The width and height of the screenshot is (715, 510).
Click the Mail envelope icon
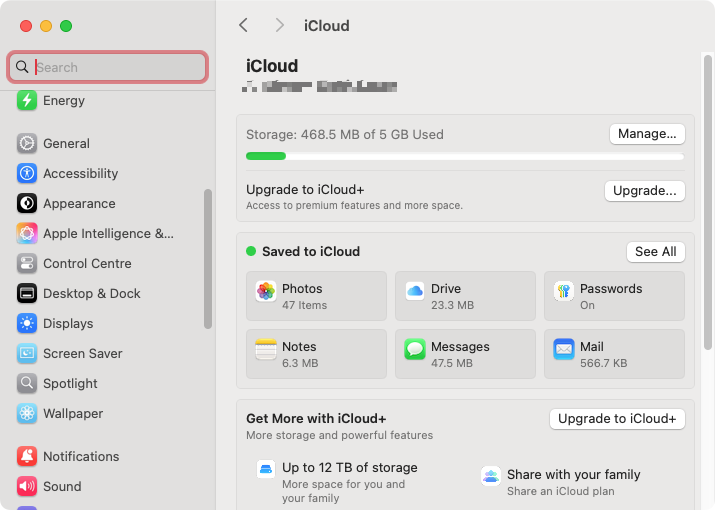tap(564, 349)
